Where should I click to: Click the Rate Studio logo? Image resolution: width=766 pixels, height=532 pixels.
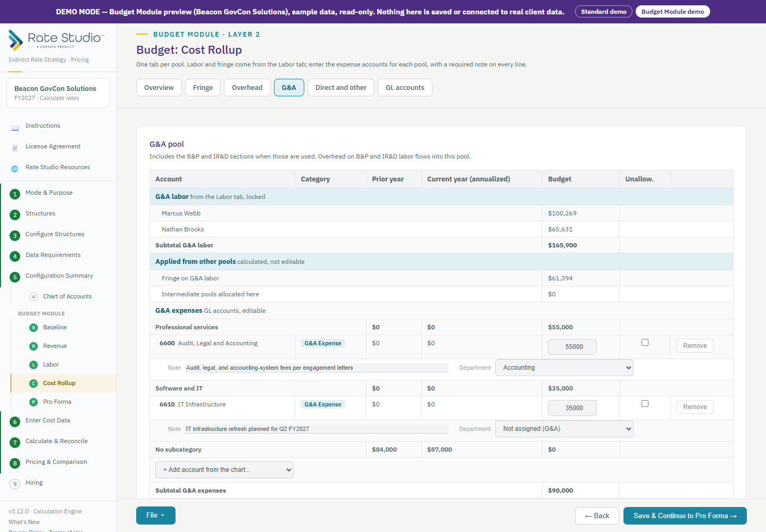56,40
